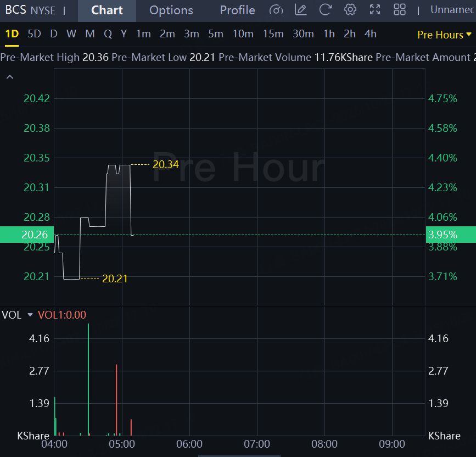476x457 pixels.
Task: Click the 09:00 time axis label
Action: pyautogui.click(x=392, y=444)
